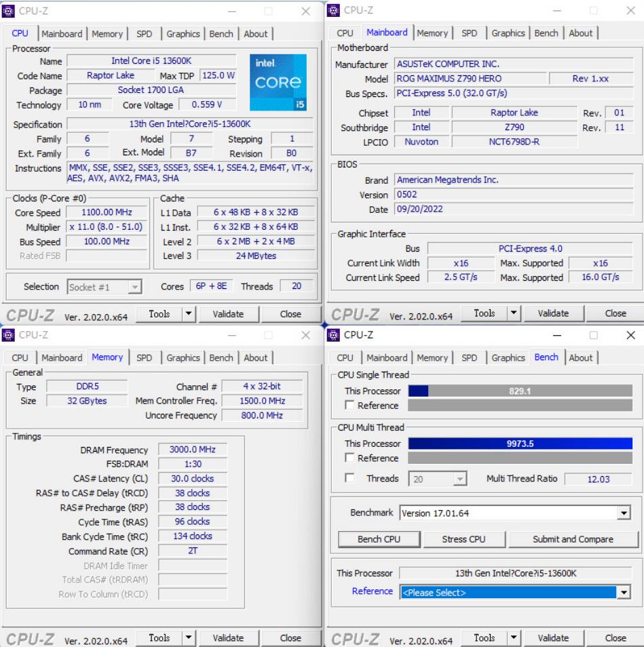This screenshot has height=647, width=644.
Task: Open SPD tab in Mainboard window
Action: [470, 33]
